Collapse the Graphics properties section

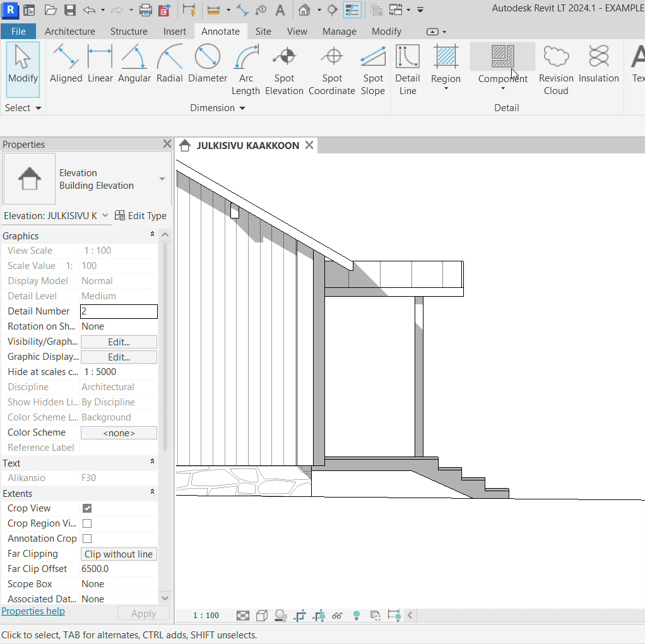tap(152, 236)
